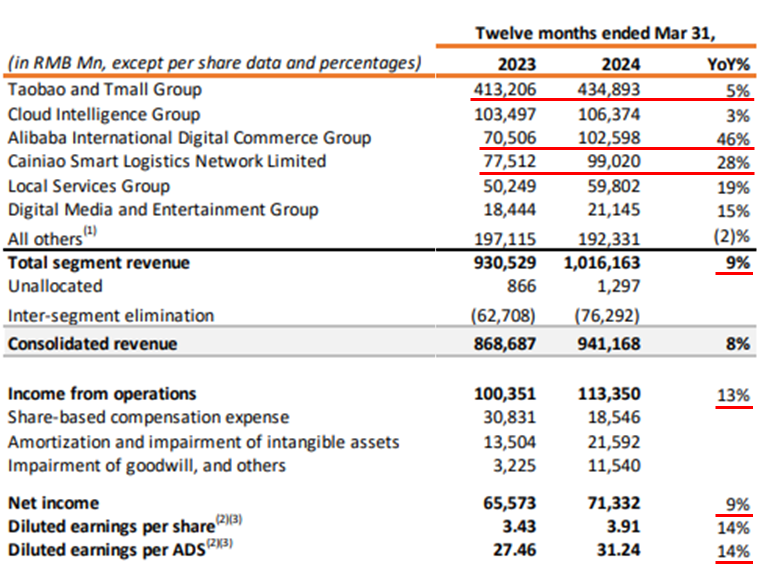Click the per-share value 3.91

[623, 527]
